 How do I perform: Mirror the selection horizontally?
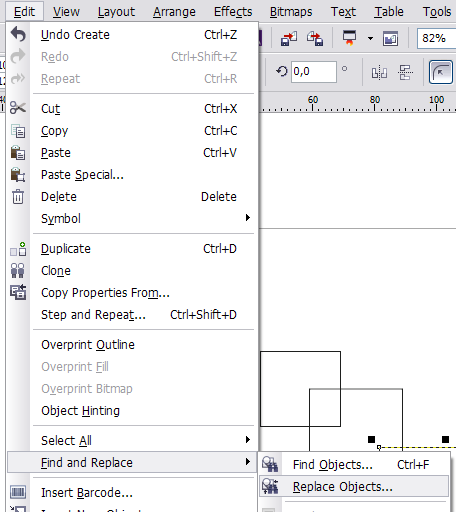click(379, 72)
